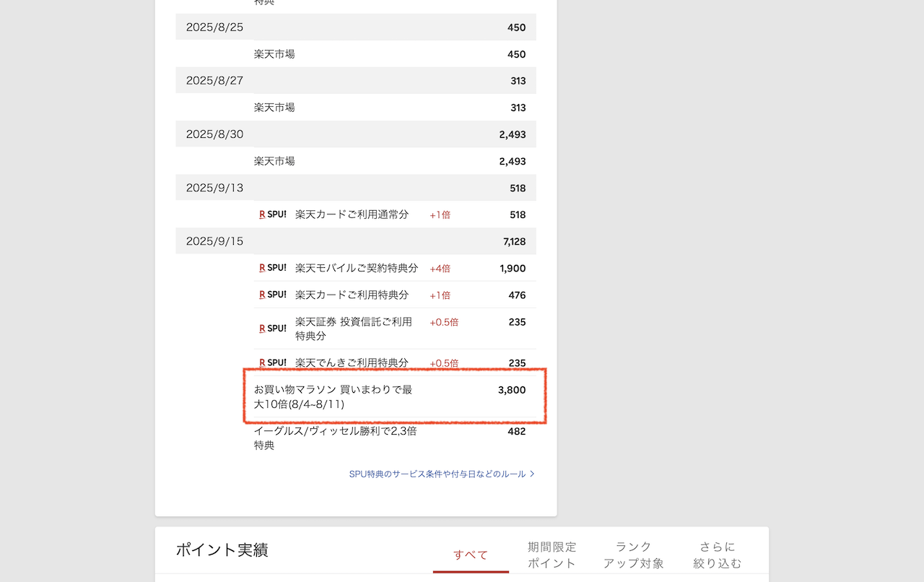
Task: Click the 3,800 points value
Action: 512,390
